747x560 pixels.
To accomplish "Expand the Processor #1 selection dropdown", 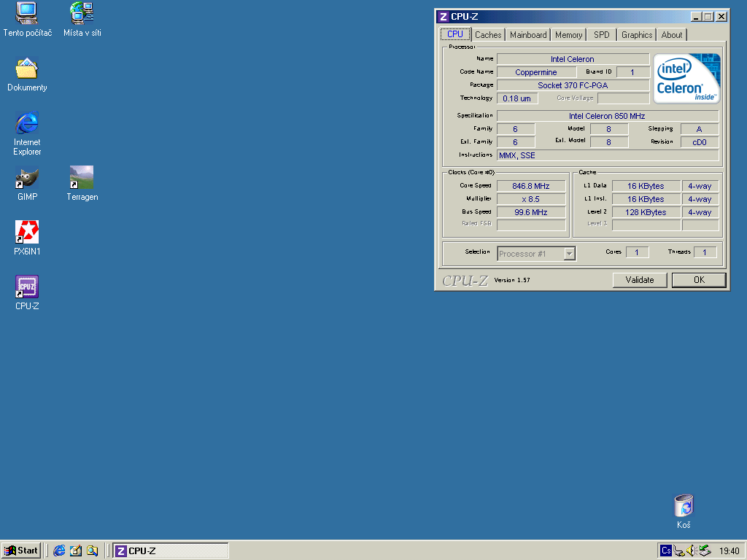I will (569, 253).
